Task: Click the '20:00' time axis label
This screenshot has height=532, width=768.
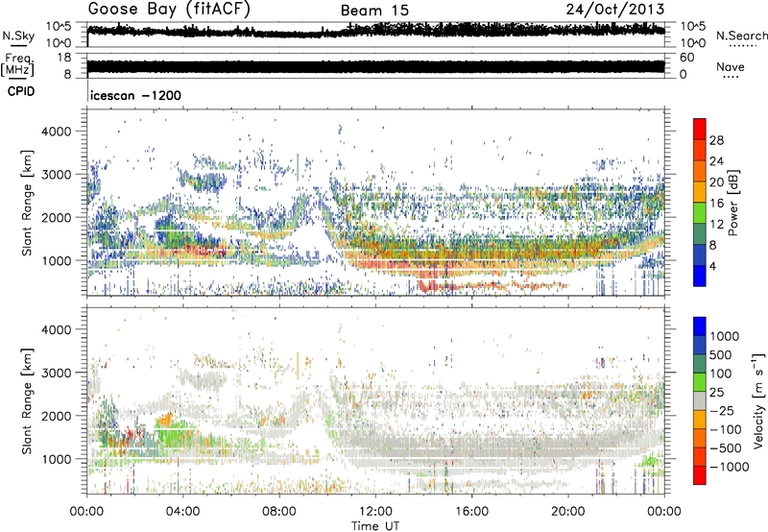Action: pyautogui.click(x=568, y=512)
